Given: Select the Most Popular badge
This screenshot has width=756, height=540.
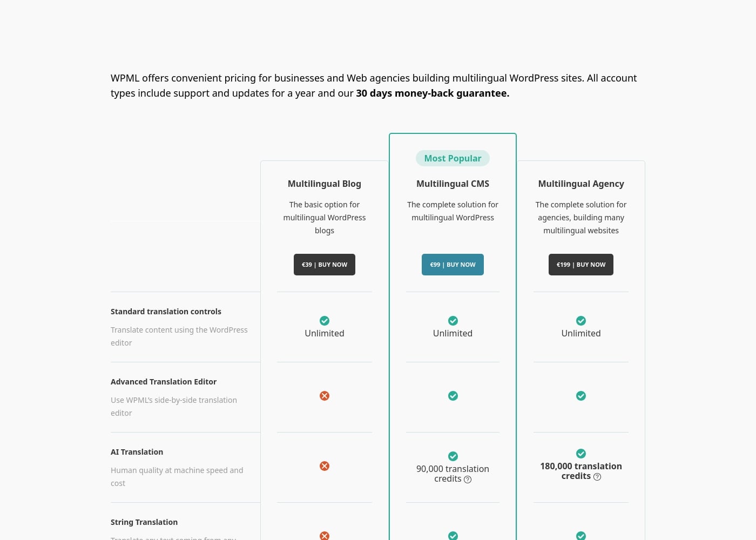Looking at the screenshot, I should 453,158.
